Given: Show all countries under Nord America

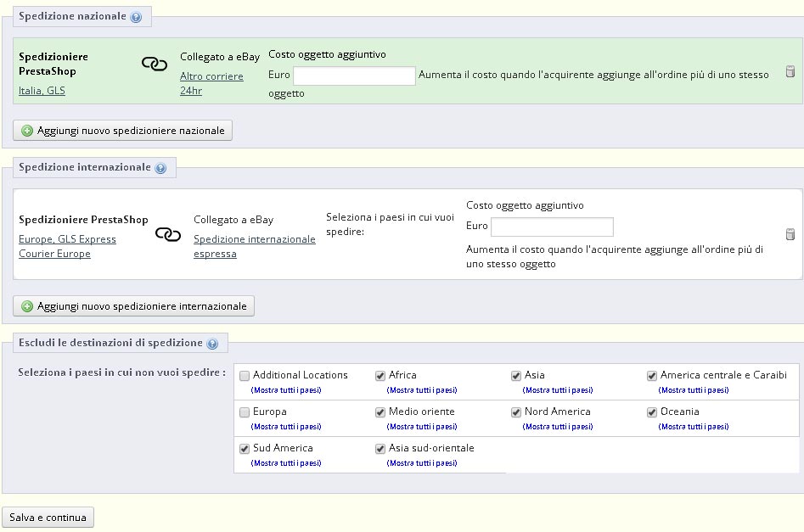Looking at the screenshot, I should pyautogui.click(x=558, y=427).
